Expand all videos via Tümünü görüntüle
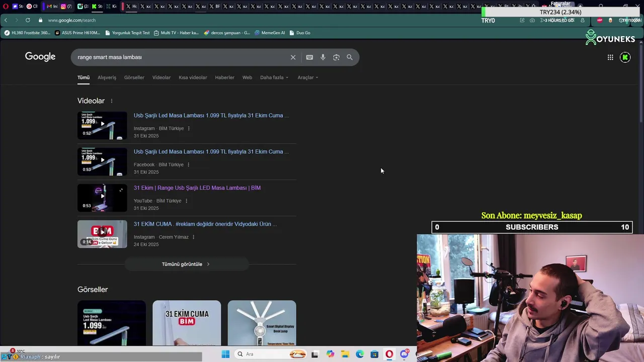The image size is (644, 362). pyautogui.click(x=186, y=264)
